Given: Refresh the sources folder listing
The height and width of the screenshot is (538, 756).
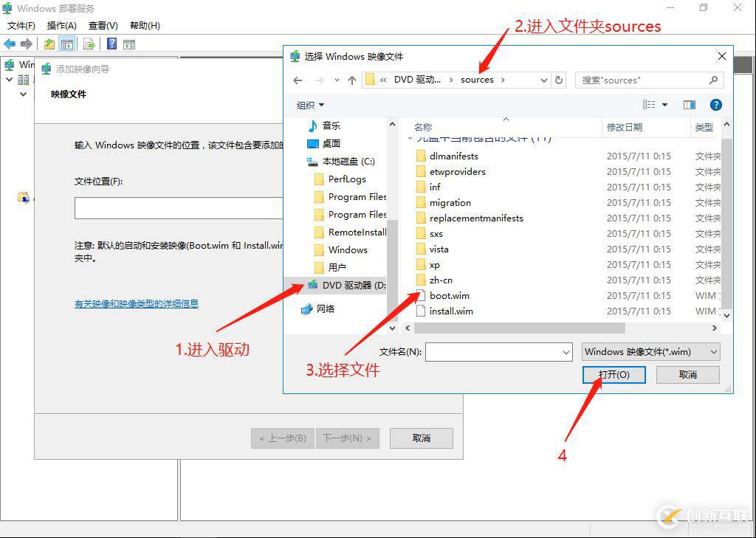Looking at the screenshot, I should point(559,80).
